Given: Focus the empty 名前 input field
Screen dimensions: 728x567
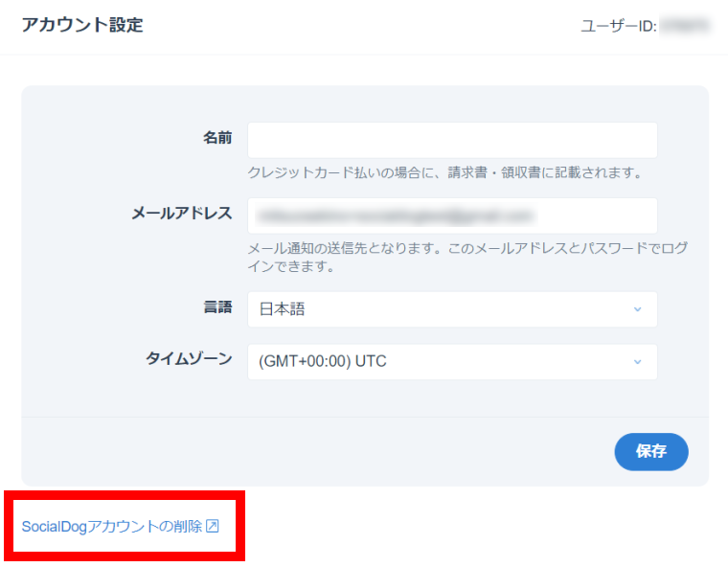Looking at the screenshot, I should tap(452, 140).
